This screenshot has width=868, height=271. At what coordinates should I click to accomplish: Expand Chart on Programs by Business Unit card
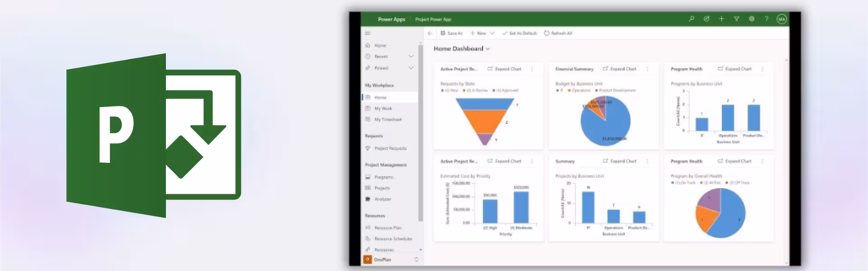(x=735, y=69)
